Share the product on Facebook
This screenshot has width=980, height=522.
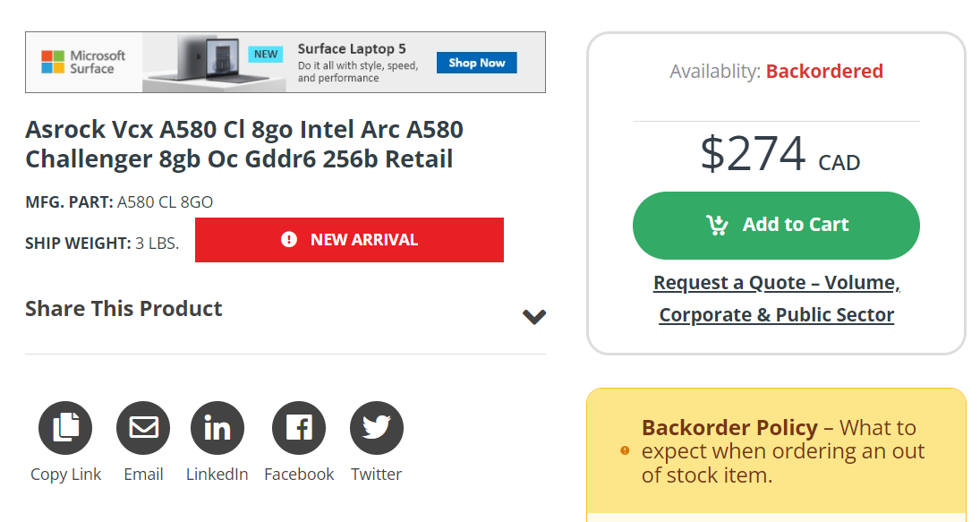pyautogui.click(x=298, y=427)
